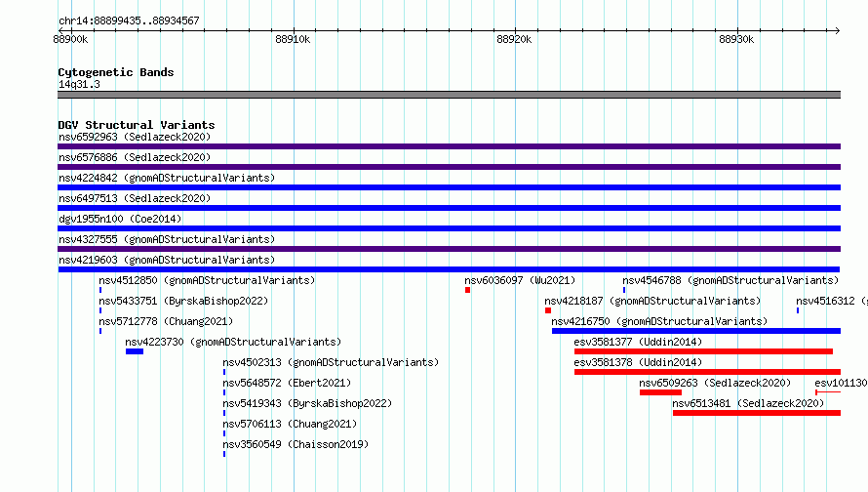Screen dimensions: 868x492
Task: Click nsv4327555 (gnomADStructuralVariants) label
Action: pyautogui.click(x=167, y=239)
